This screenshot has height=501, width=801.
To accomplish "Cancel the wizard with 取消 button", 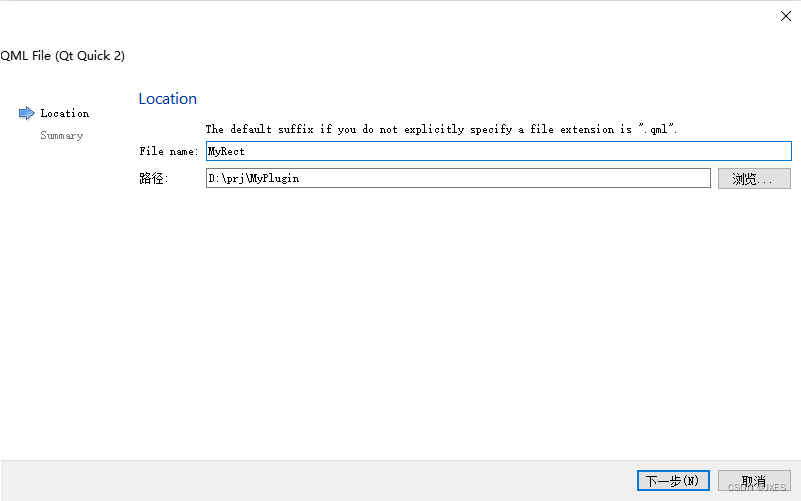I will [754, 481].
